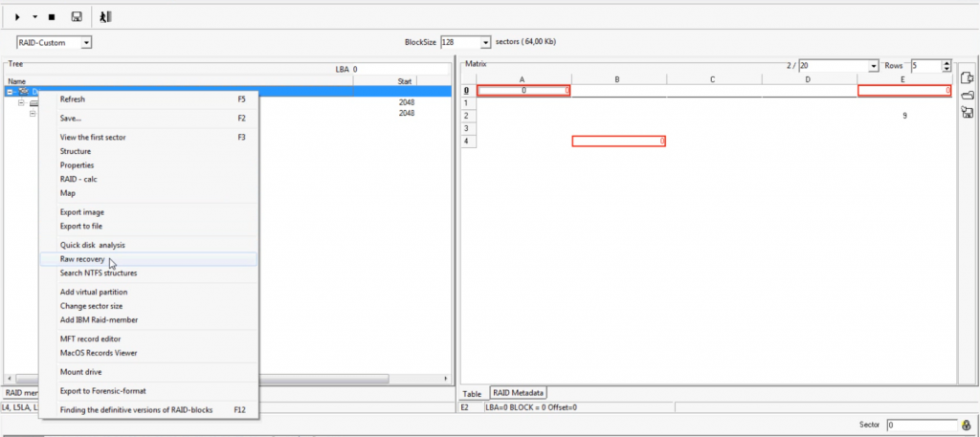The image size is (980, 437).
Task: Open the small dropdown arrow beside play
Action: point(35,17)
